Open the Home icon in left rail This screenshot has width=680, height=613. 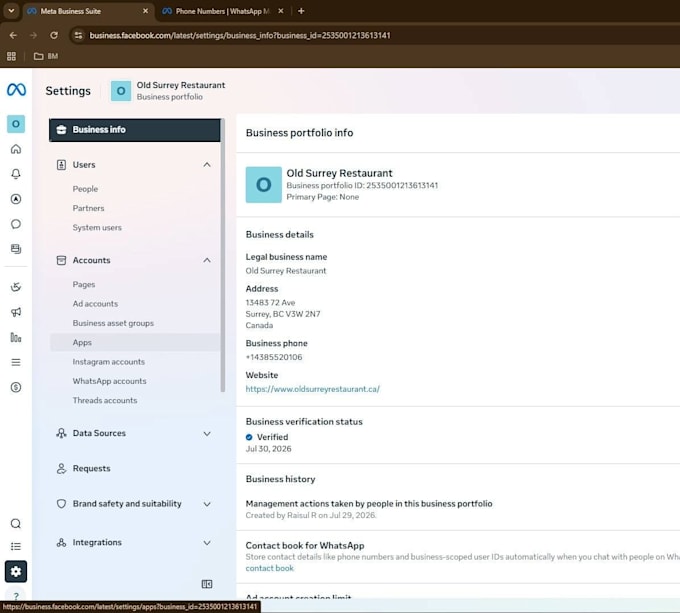[16, 149]
